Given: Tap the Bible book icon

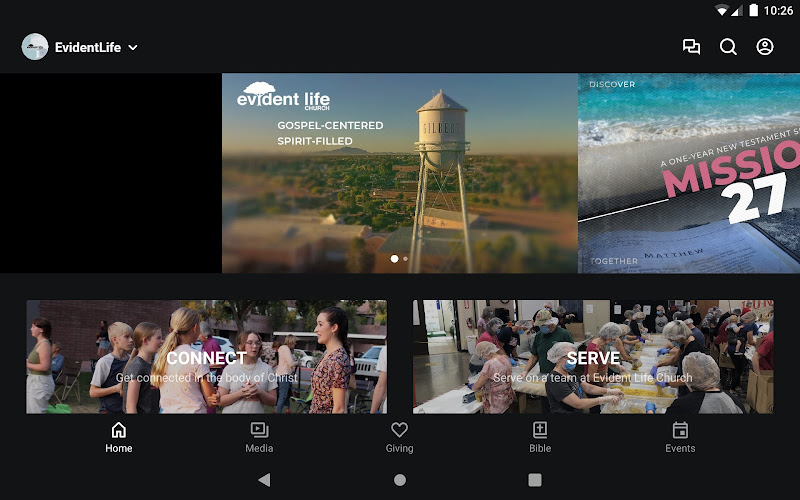Looking at the screenshot, I should (x=540, y=430).
